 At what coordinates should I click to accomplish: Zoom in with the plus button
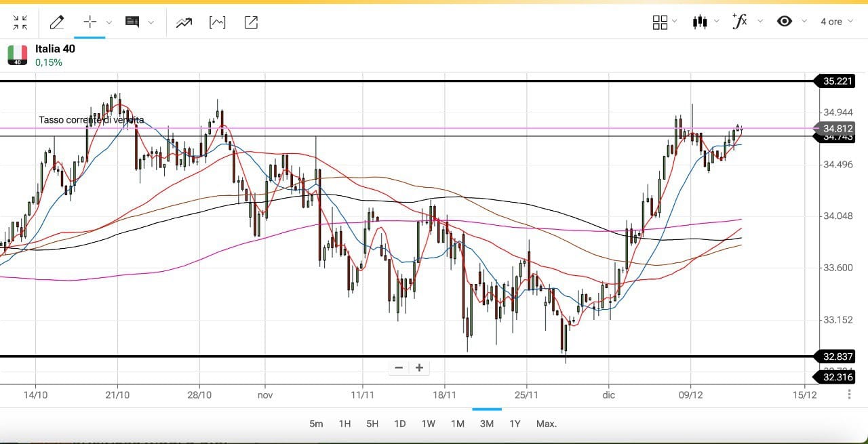coord(419,367)
